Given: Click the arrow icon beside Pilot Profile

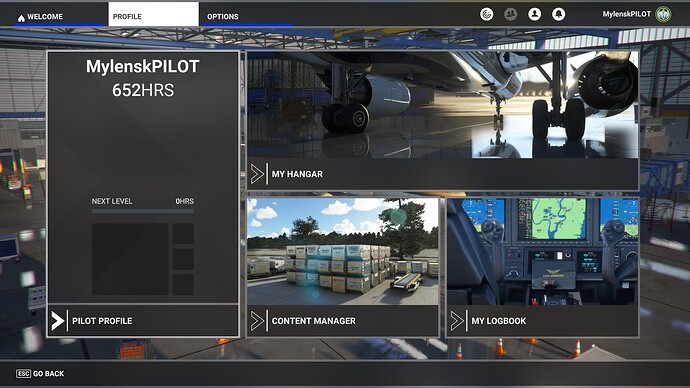Looking at the screenshot, I should [58, 321].
